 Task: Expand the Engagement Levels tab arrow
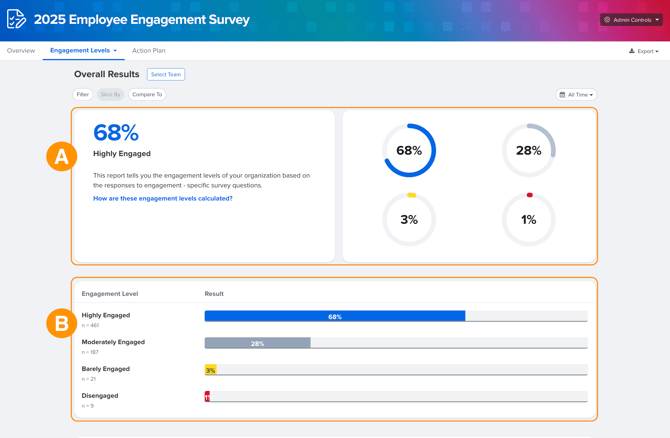[x=115, y=51]
